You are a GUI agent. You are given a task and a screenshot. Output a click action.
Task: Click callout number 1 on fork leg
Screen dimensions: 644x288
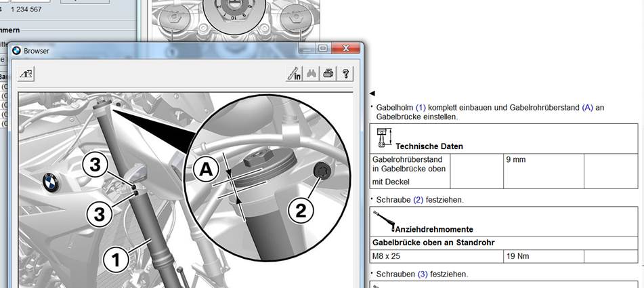116,260
